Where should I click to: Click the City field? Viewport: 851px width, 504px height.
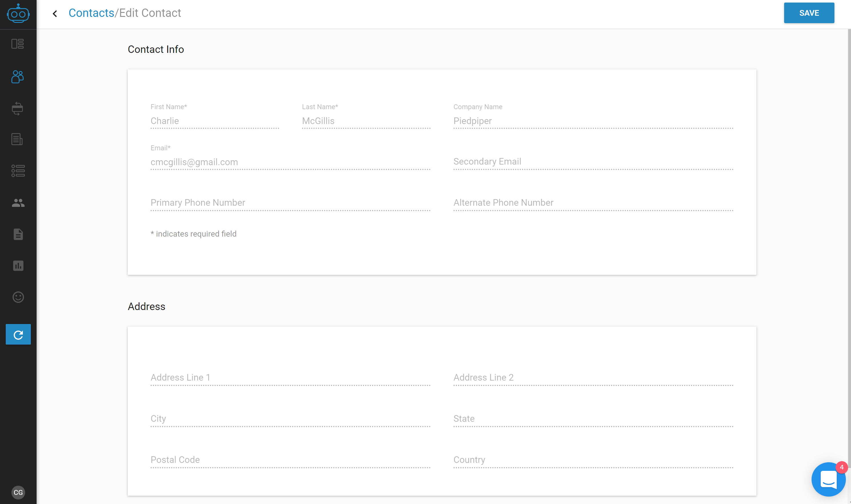(290, 419)
